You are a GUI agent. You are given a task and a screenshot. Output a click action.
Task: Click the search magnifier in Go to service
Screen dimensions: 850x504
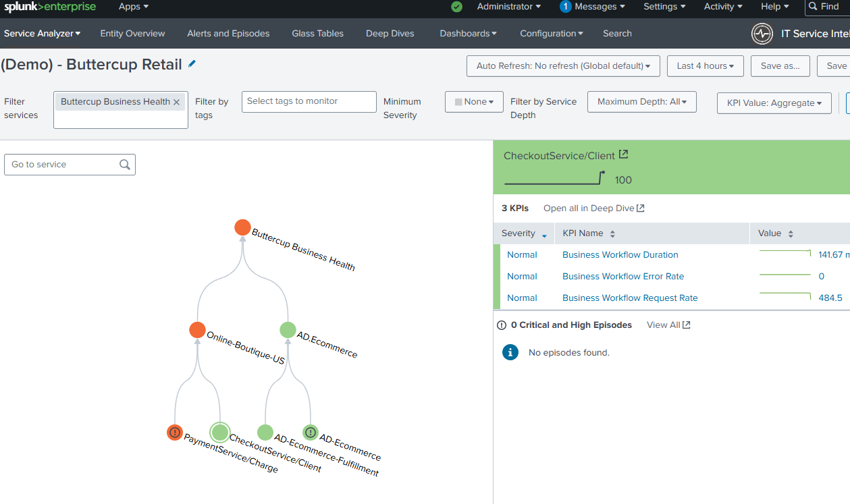(x=124, y=165)
